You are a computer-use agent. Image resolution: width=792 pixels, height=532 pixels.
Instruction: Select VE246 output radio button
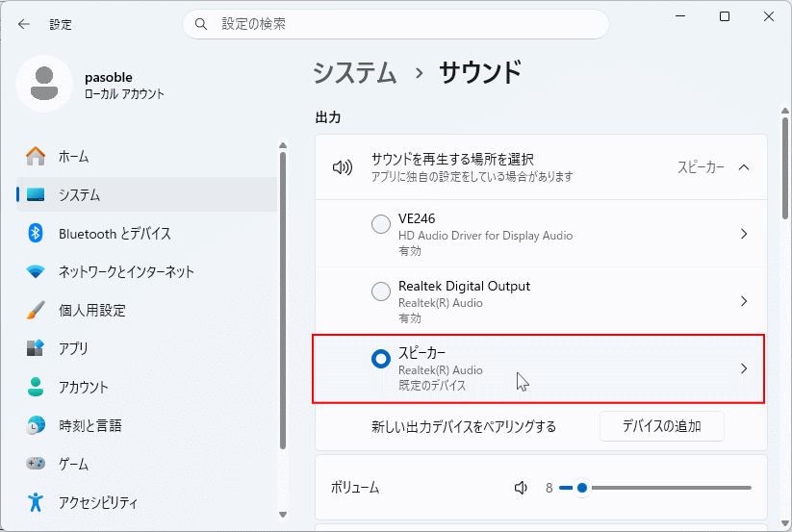(381, 223)
